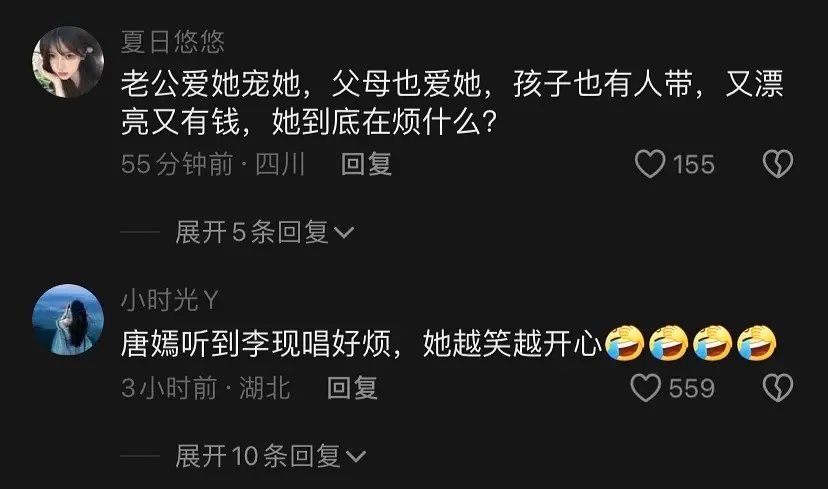This screenshot has width=828, height=489.
Task: Click chevron next to 展开5条回复
Action: pos(344,233)
